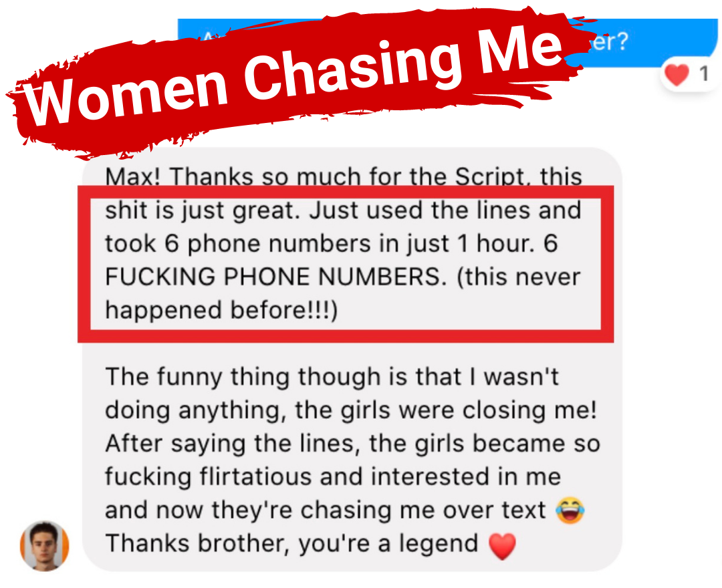Click the 'er?' text in the blue bubble
722x588 pixels.
point(609,41)
